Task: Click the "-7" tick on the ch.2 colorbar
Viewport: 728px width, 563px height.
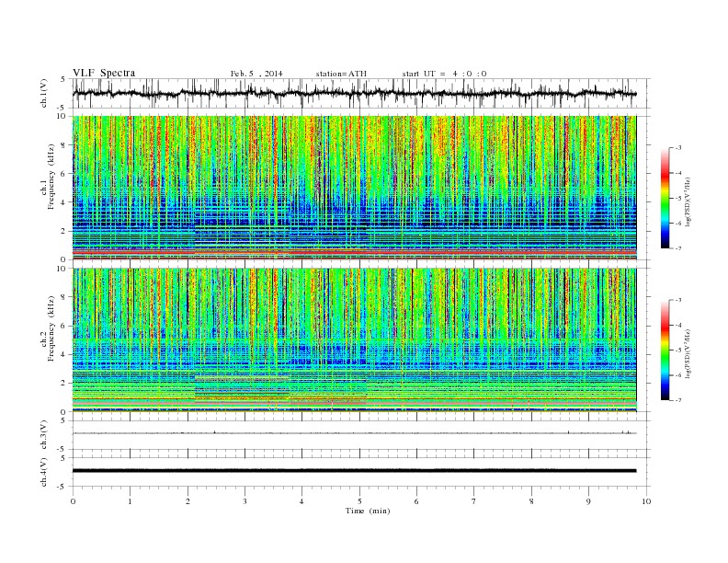Action: click(x=678, y=400)
